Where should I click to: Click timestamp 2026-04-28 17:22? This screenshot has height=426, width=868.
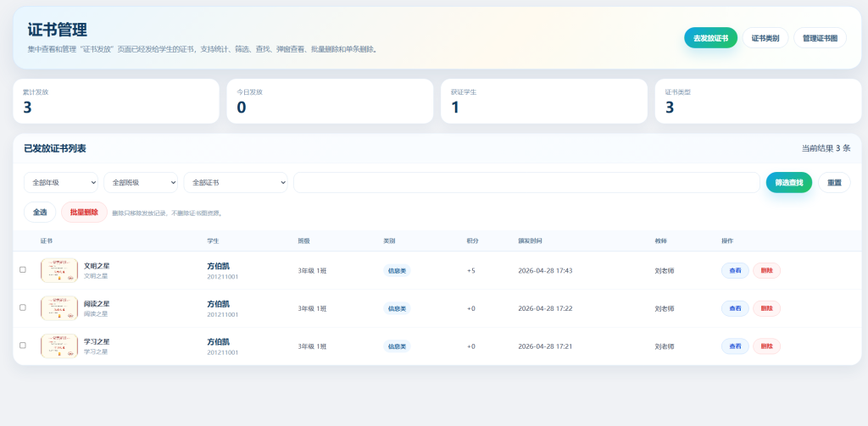545,308
